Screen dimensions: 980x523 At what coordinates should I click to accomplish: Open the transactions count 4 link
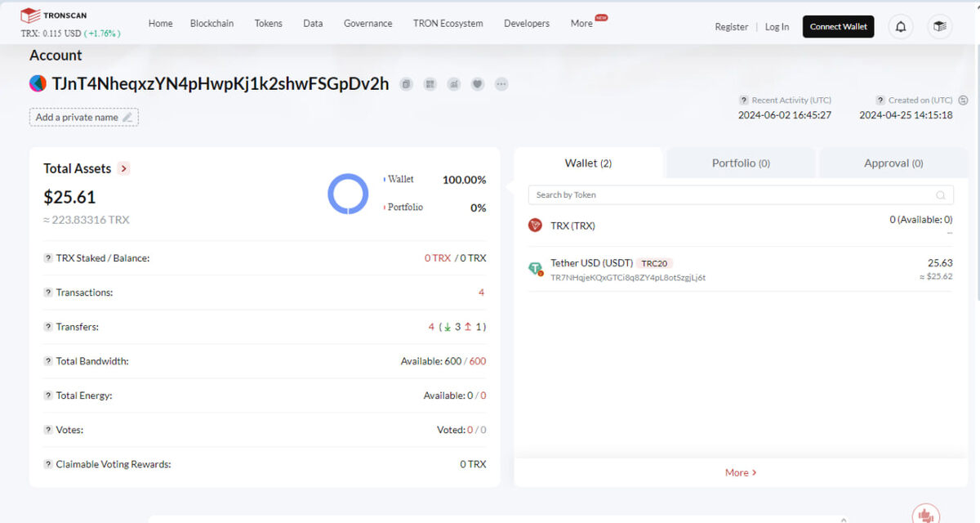[482, 293]
